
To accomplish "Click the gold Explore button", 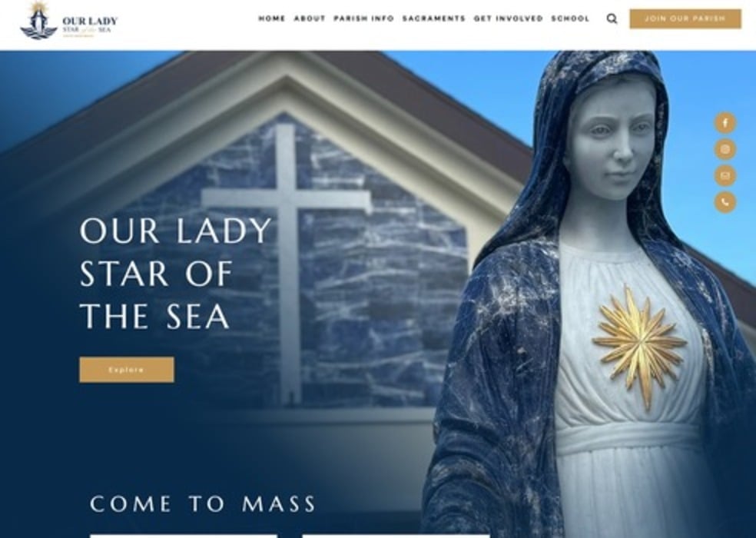I will point(126,370).
